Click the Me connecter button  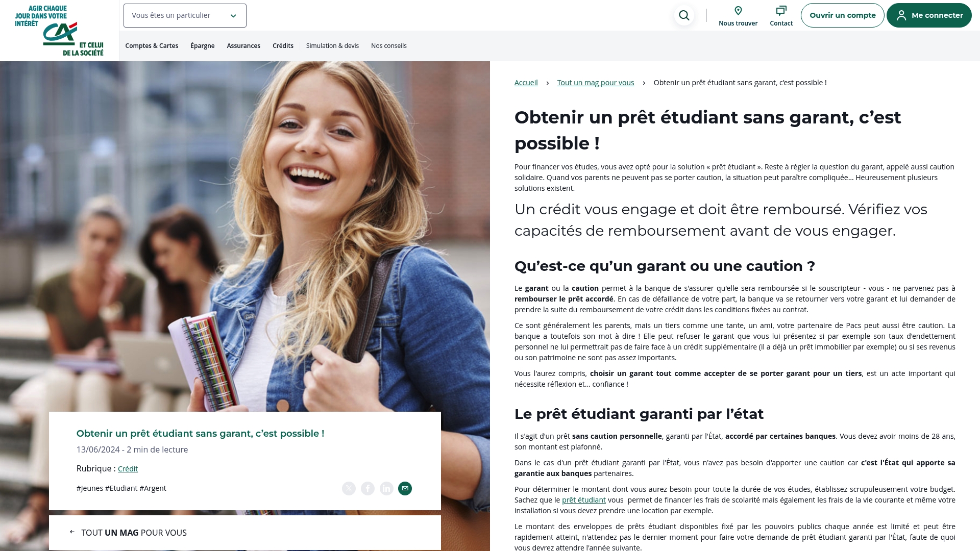(x=929, y=15)
